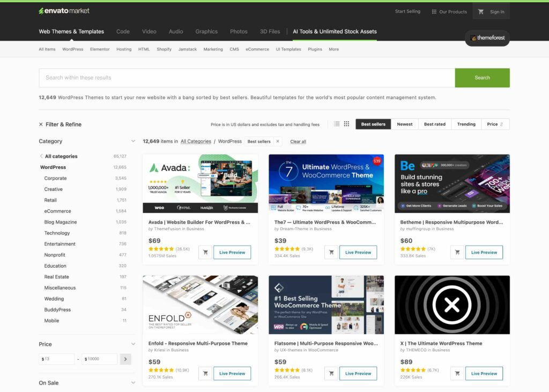
Task: Close the Filter & Refine panel
Action: click(x=41, y=124)
